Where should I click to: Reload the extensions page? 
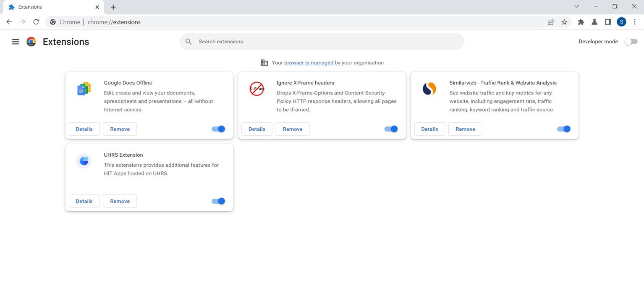tap(36, 22)
